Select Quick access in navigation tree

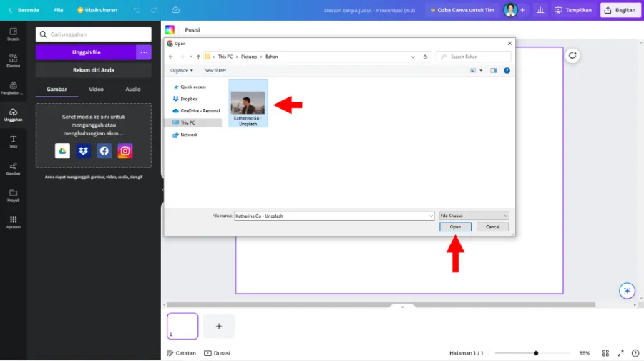[x=190, y=87]
